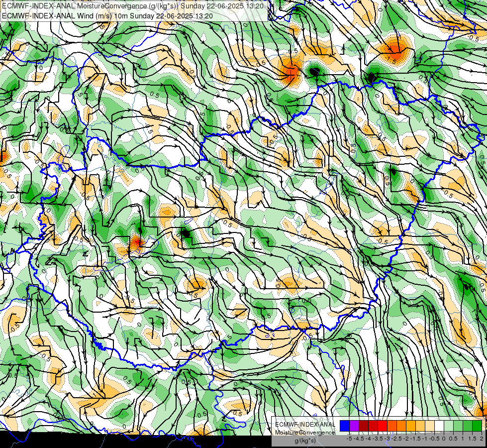Click the legend tick label 1.5

(472, 439)
